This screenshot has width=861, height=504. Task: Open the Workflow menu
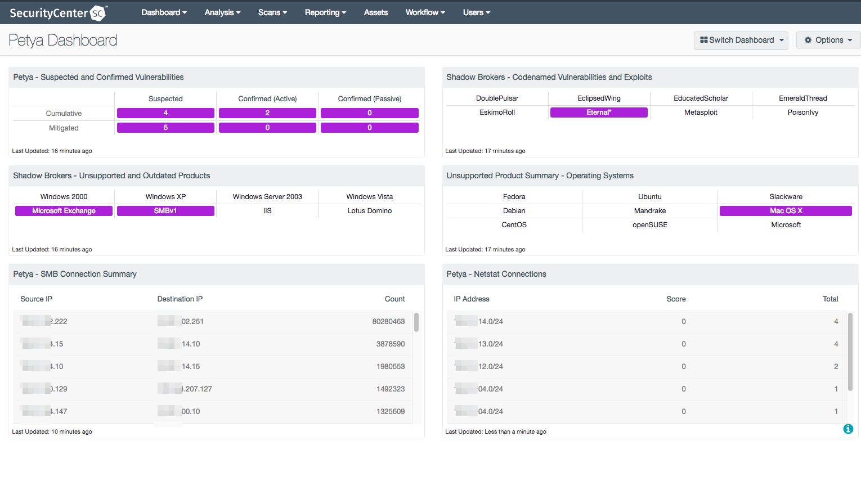pos(425,12)
